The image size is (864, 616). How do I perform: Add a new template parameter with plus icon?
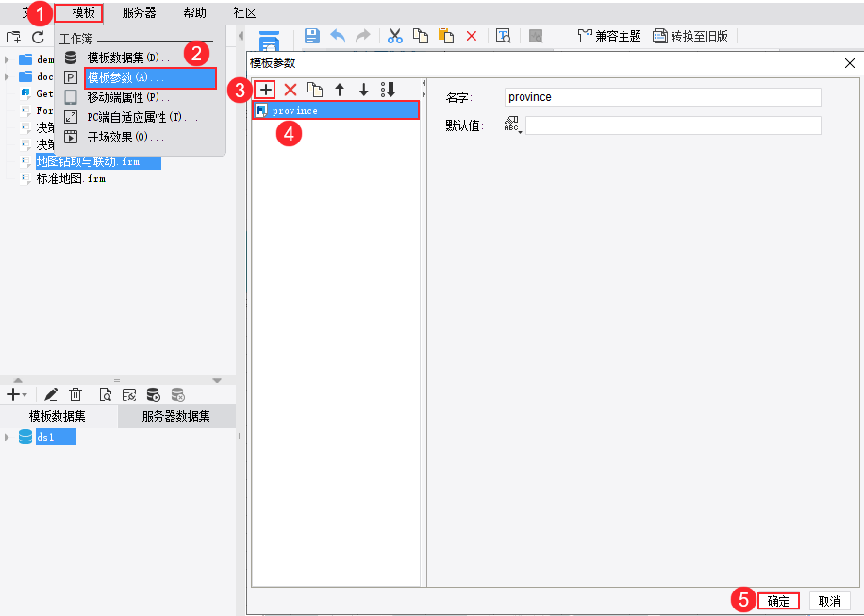[x=266, y=90]
